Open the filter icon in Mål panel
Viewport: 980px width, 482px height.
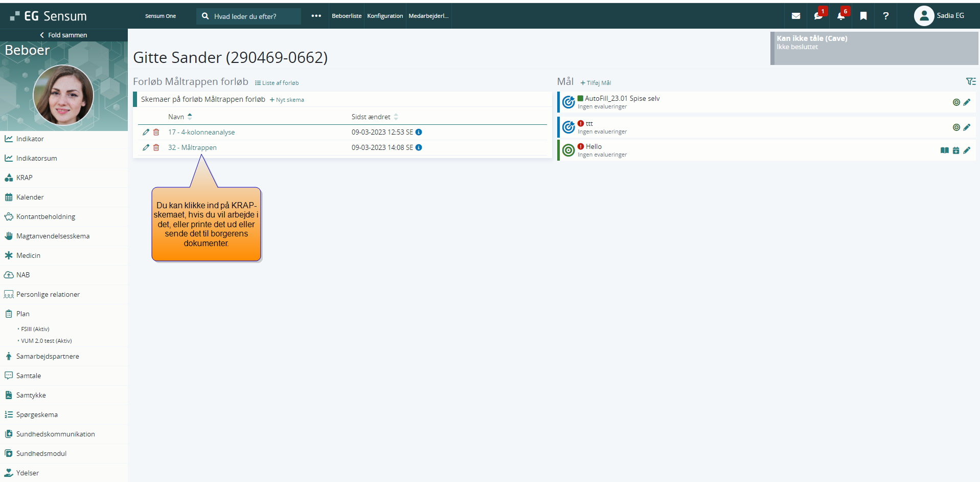(970, 81)
